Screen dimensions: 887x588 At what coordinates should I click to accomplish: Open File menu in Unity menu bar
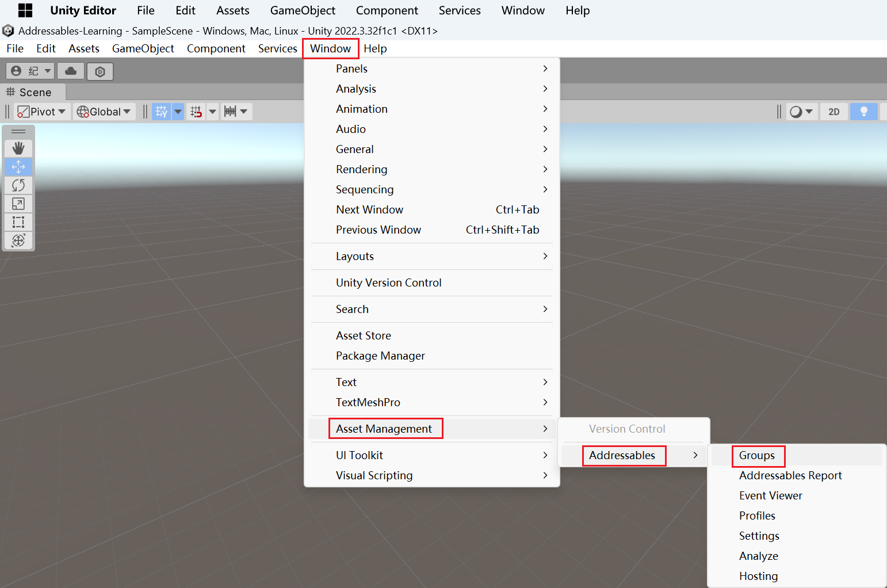(x=15, y=48)
